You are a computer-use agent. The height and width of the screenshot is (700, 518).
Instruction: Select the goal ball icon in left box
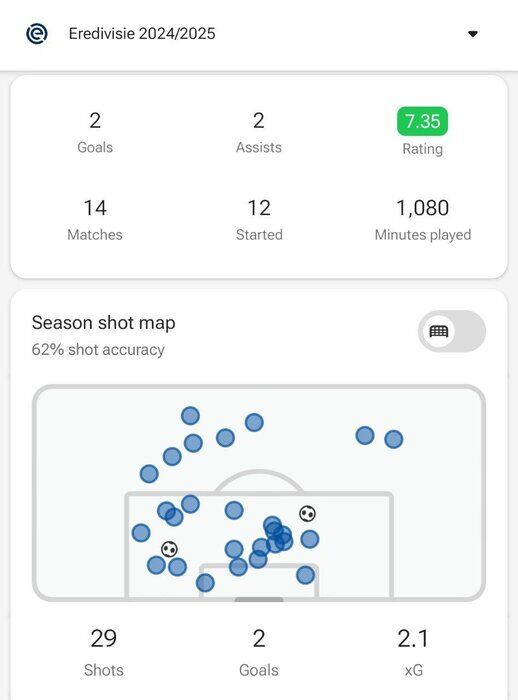(169, 549)
